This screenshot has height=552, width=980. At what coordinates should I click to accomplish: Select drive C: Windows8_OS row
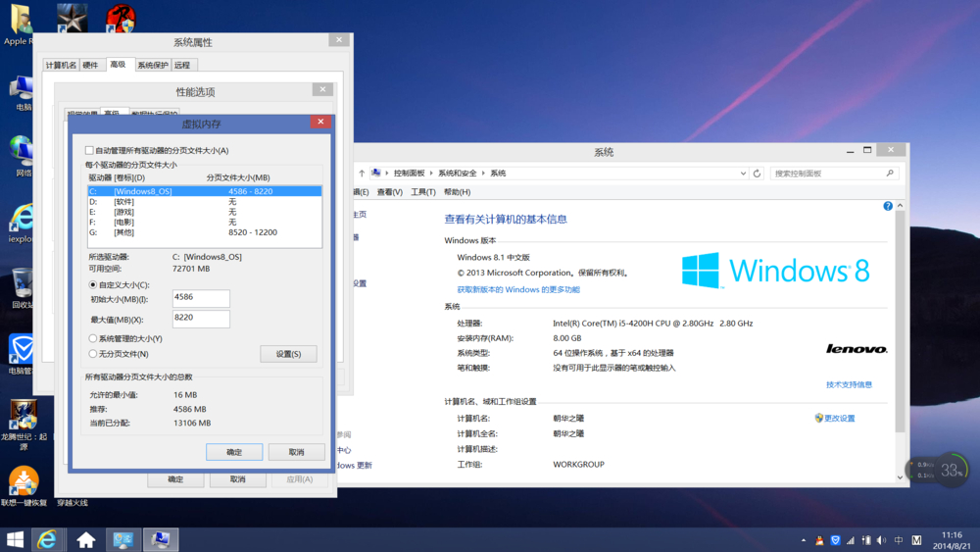point(205,191)
